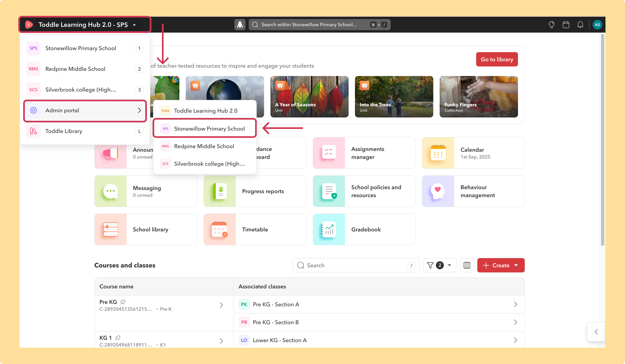Open Pre KG - Section A chevron

515,304
